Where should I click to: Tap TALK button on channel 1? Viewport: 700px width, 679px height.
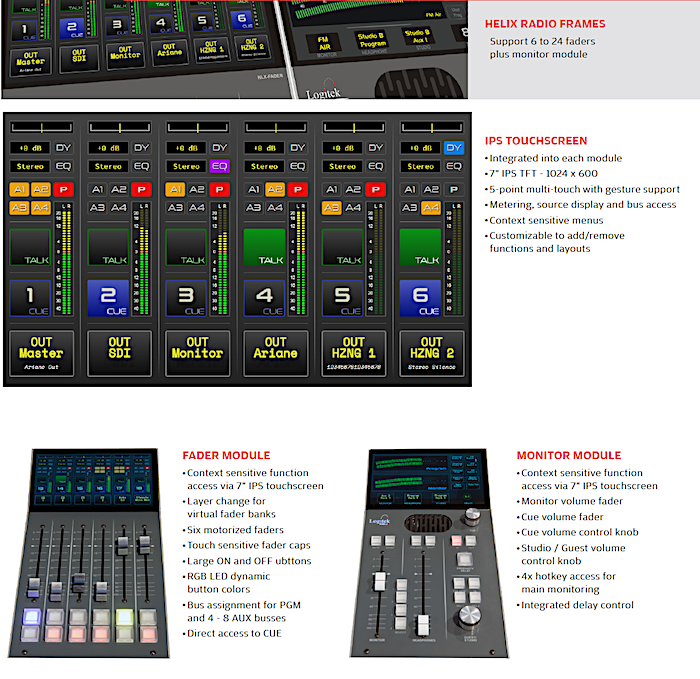pos(30,248)
